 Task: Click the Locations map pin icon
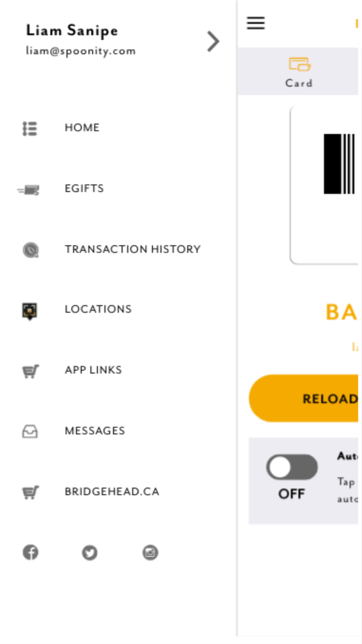coord(30,311)
